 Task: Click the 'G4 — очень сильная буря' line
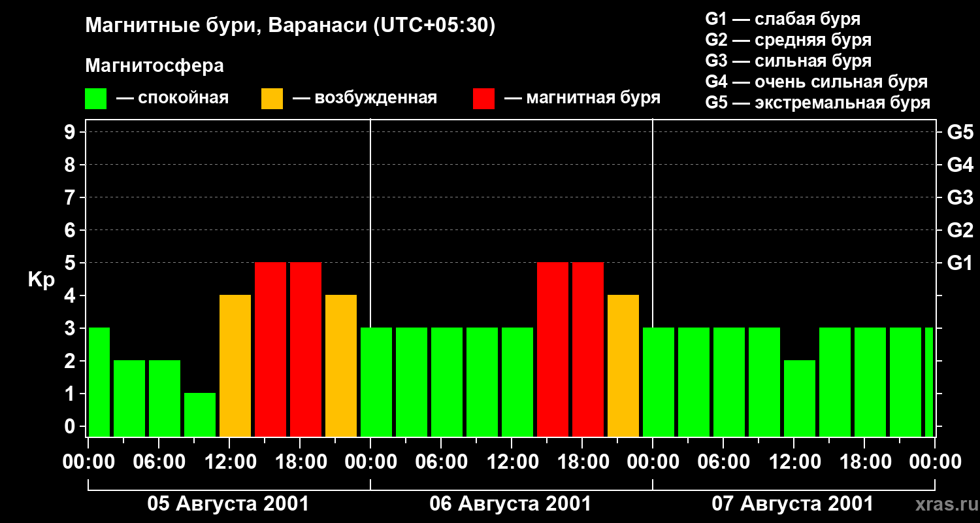pos(816,81)
